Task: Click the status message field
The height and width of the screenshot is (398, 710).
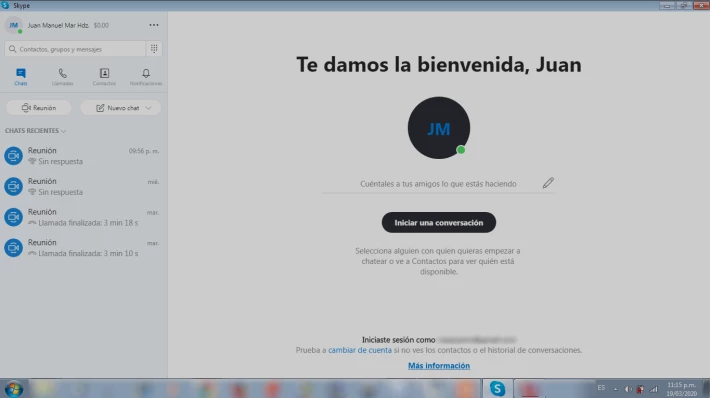Action: [438, 184]
